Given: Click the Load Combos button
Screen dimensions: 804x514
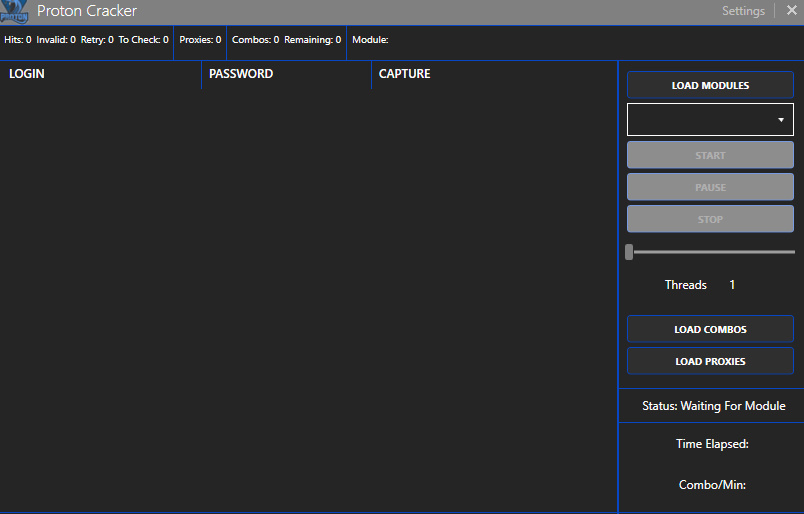Looking at the screenshot, I should tap(710, 329).
